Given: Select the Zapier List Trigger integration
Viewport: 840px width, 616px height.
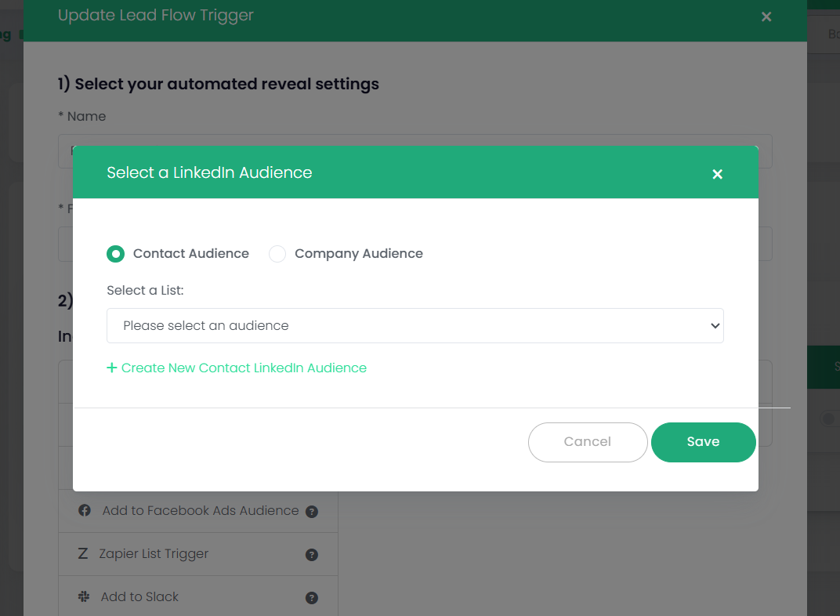Looking at the screenshot, I should 154,554.
